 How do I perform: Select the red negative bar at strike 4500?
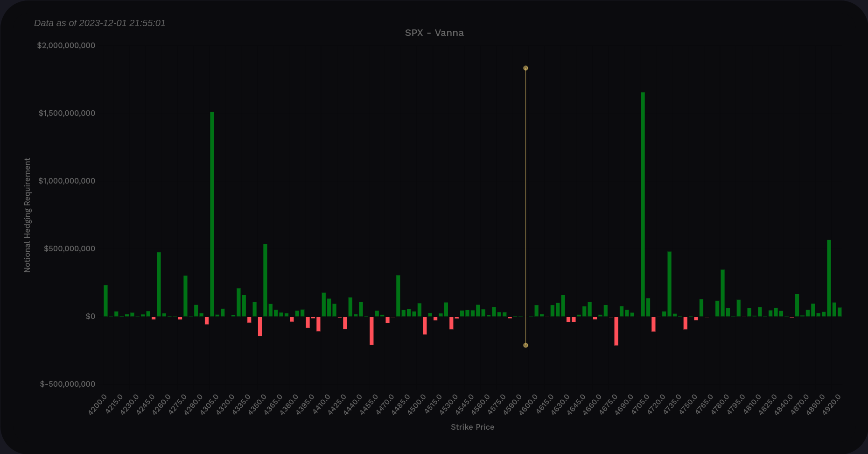click(425, 326)
